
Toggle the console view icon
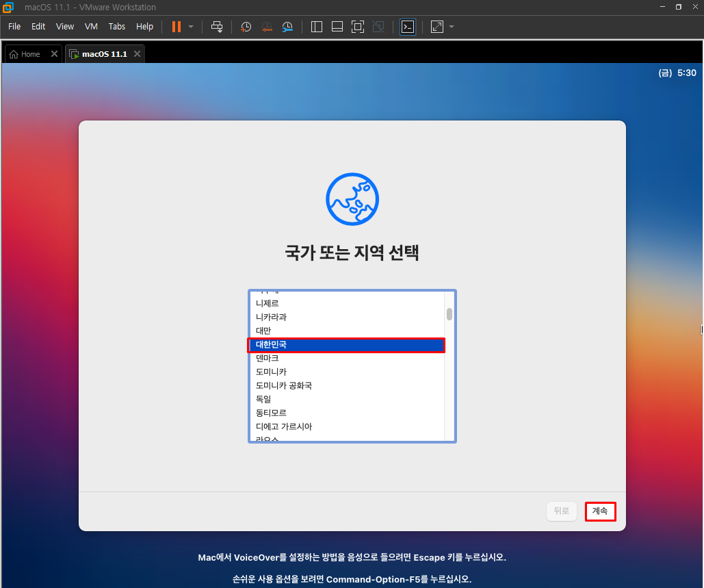pos(408,27)
